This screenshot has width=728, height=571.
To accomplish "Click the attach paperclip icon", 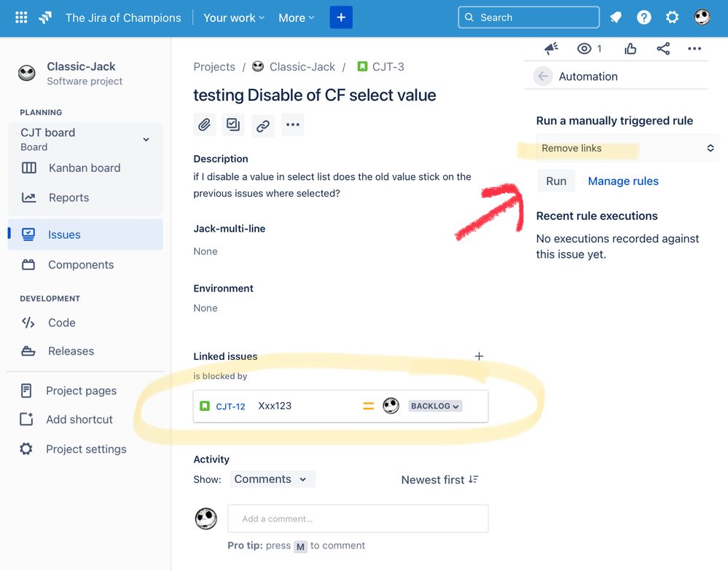I will click(x=204, y=125).
